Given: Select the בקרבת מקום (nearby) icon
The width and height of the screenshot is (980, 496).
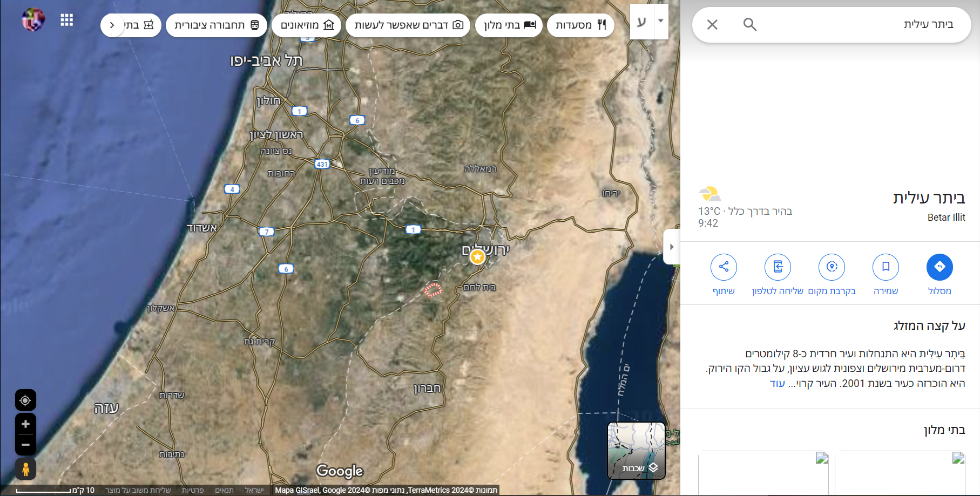Looking at the screenshot, I should click(832, 267).
